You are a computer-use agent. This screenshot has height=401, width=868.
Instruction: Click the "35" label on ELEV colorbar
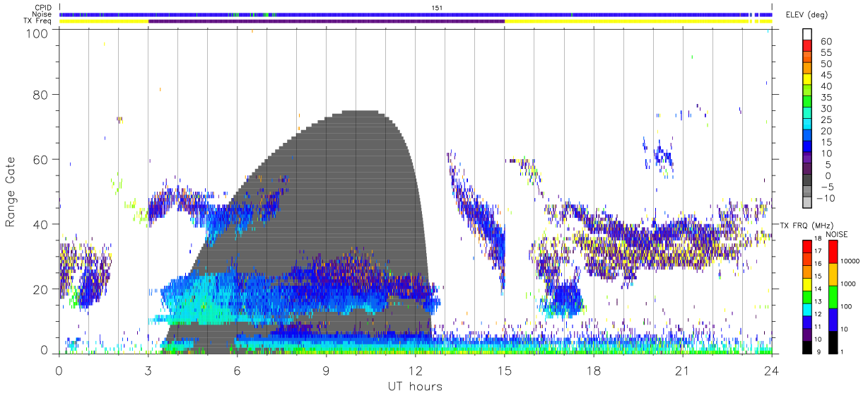pyautogui.click(x=826, y=98)
